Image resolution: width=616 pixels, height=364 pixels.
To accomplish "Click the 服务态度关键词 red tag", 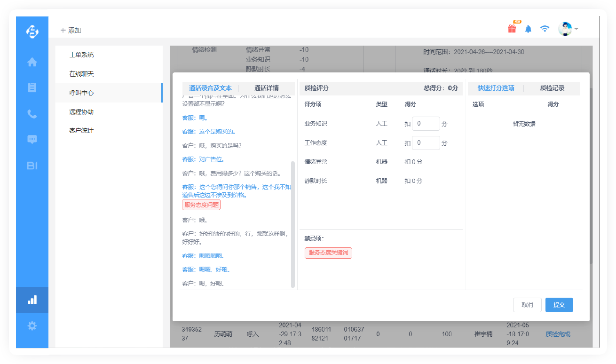I will pyautogui.click(x=328, y=253).
